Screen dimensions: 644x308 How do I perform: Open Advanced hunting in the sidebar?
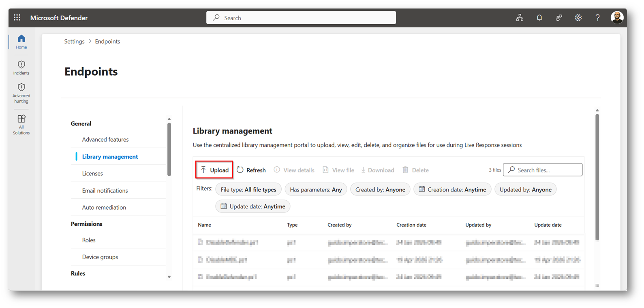pyautogui.click(x=21, y=93)
